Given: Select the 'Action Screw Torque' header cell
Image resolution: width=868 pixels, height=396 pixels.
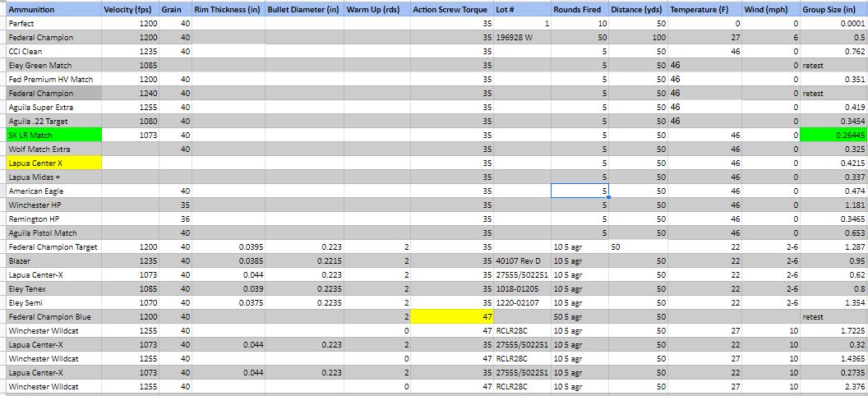Looking at the screenshot, I should coord(452,10).
